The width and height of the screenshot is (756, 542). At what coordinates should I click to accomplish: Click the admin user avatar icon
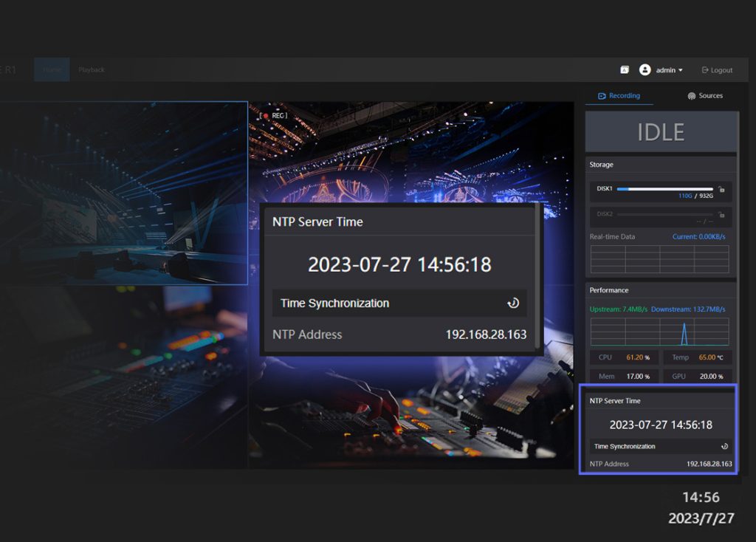click(645, 70)
